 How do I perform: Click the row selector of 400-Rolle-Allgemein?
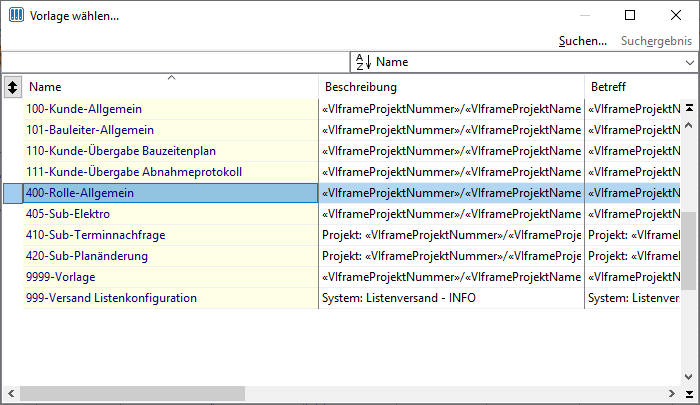coord(13,193)
